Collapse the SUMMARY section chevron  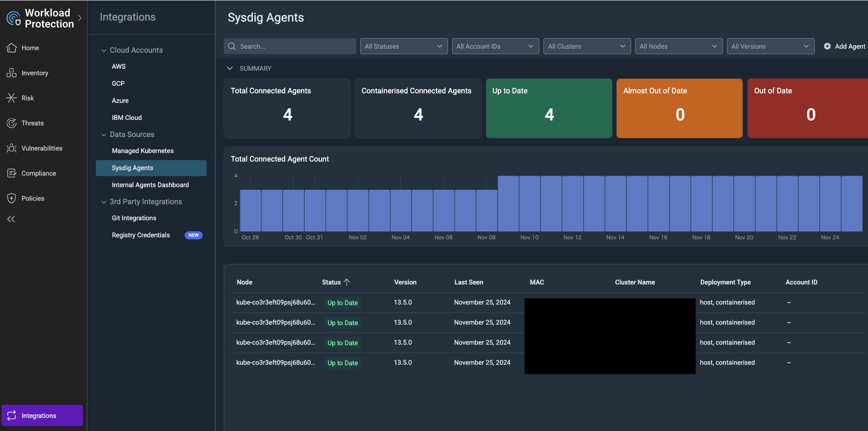(x=230, y=68)
